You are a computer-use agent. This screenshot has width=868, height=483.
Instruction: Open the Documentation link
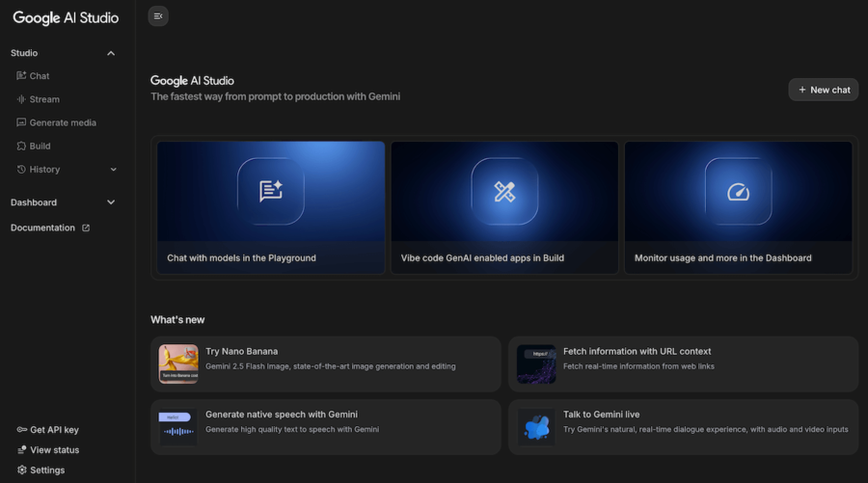pyautogui.click(x=42, y=228)
